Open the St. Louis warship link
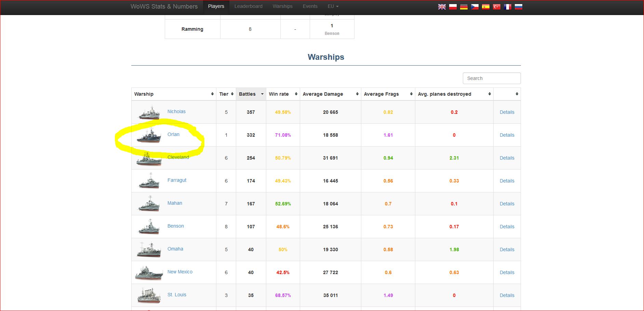The width and height of the screenshot is (644, 311). (177, 295)
